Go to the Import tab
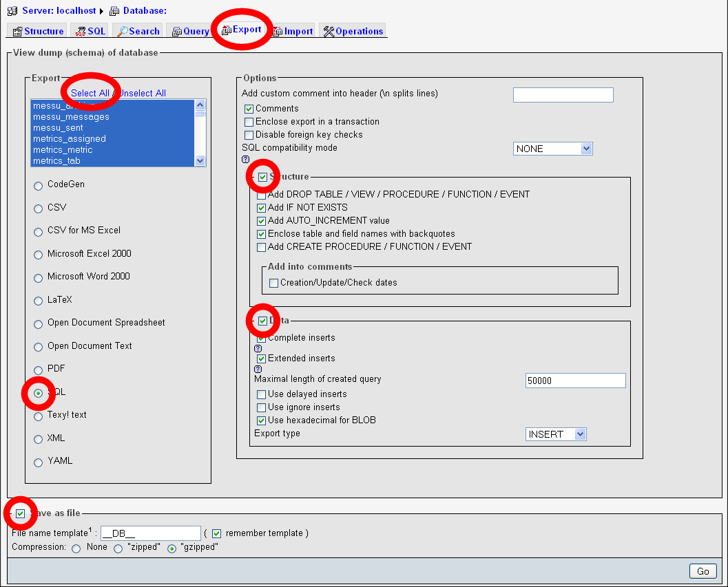Viewport: 728px width, 587px height. pos(293,31)
